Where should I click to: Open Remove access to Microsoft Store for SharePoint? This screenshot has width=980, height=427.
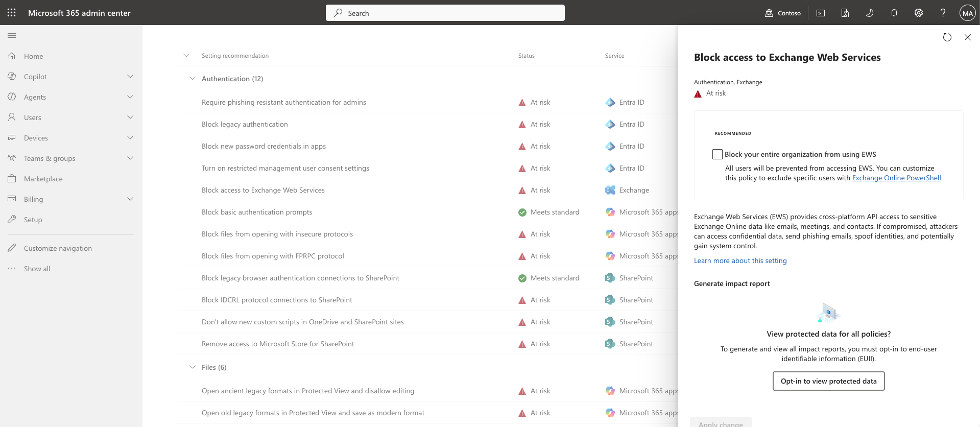[x=278, y=344]
